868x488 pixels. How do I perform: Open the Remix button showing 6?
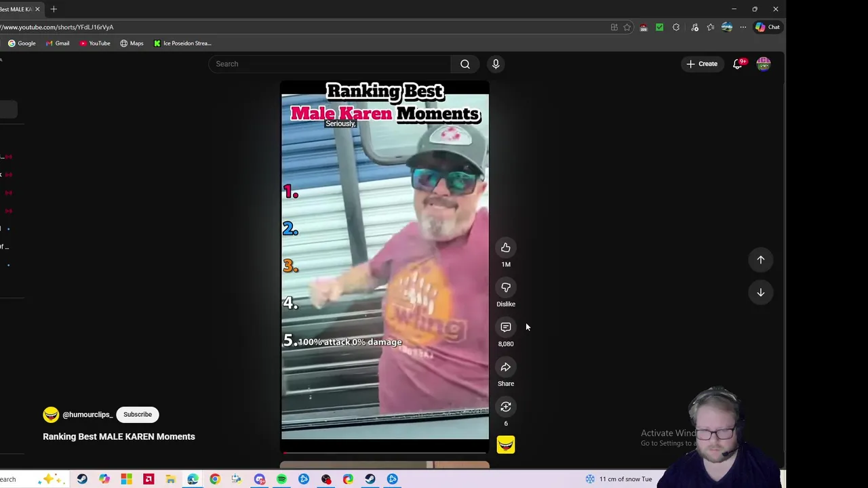[x=506, y=407]
